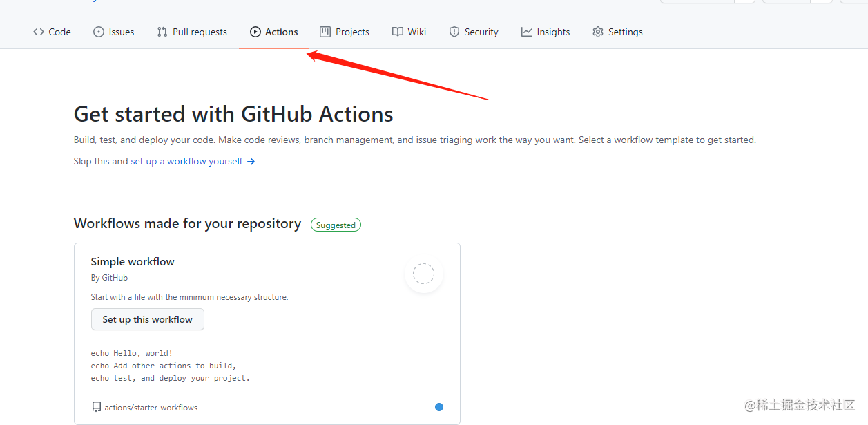
Task: Open the Code tab
Action: point(52,32)
